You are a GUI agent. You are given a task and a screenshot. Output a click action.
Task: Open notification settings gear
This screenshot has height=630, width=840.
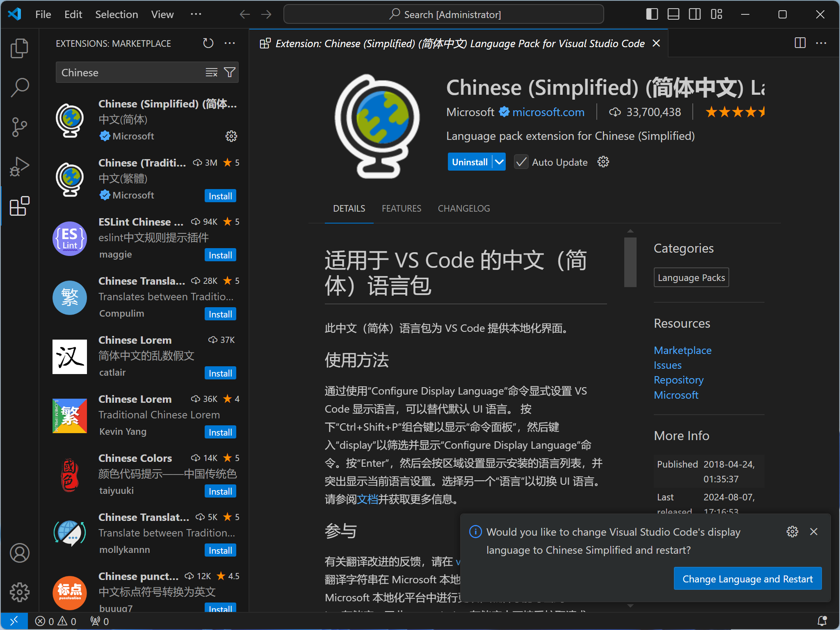[792, 532]
